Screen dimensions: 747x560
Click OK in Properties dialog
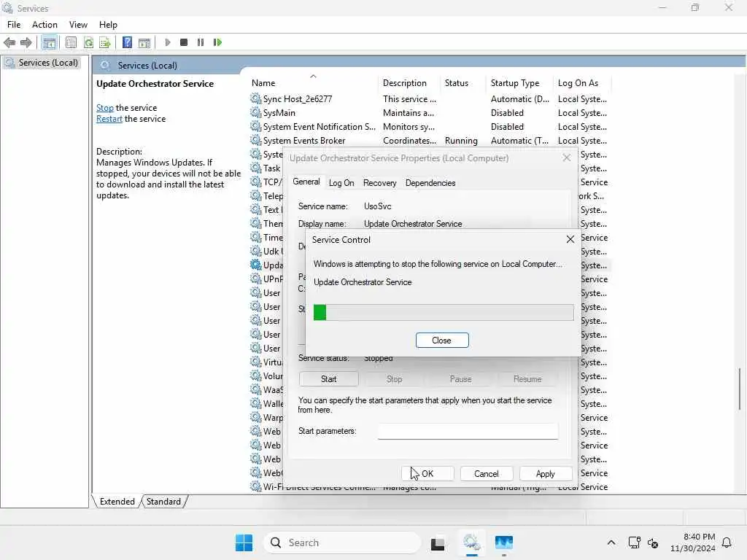(x=427, y=474)
